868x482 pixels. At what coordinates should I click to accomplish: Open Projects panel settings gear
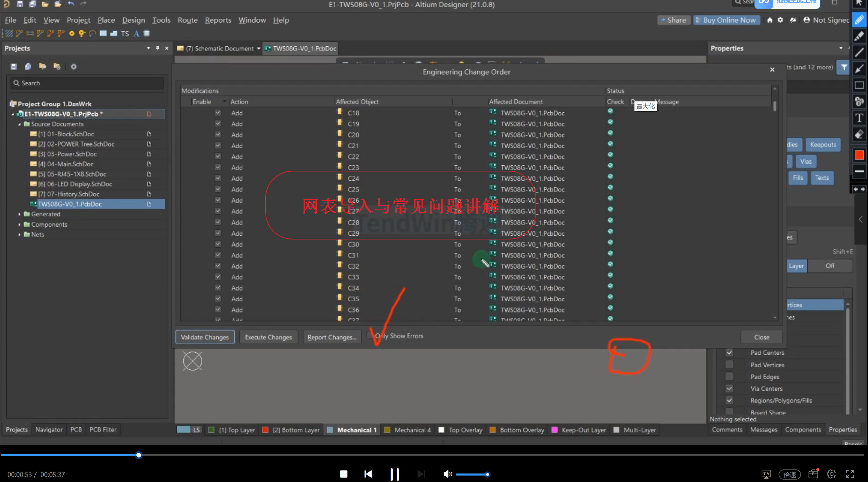pos(73,67)
